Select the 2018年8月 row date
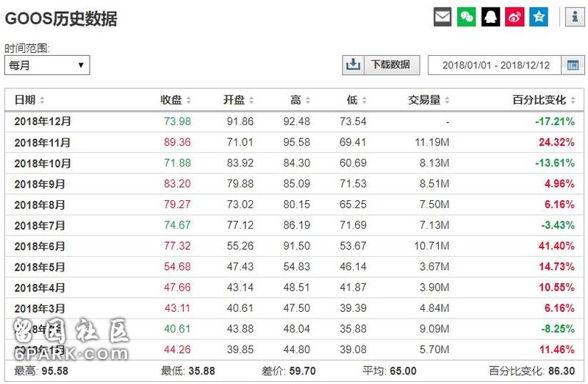Image resolution: width=588 pixels, height=384 pixels. pos(40,205)
